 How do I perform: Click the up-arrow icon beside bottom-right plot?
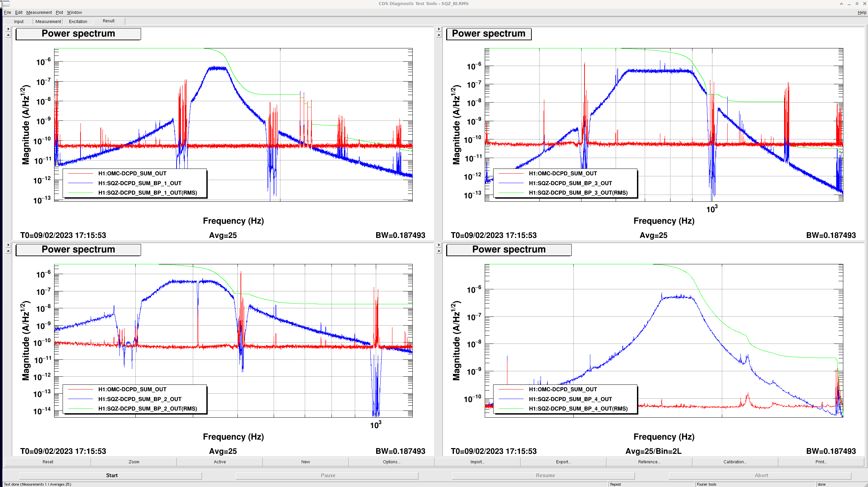click(x=439, y=251)
